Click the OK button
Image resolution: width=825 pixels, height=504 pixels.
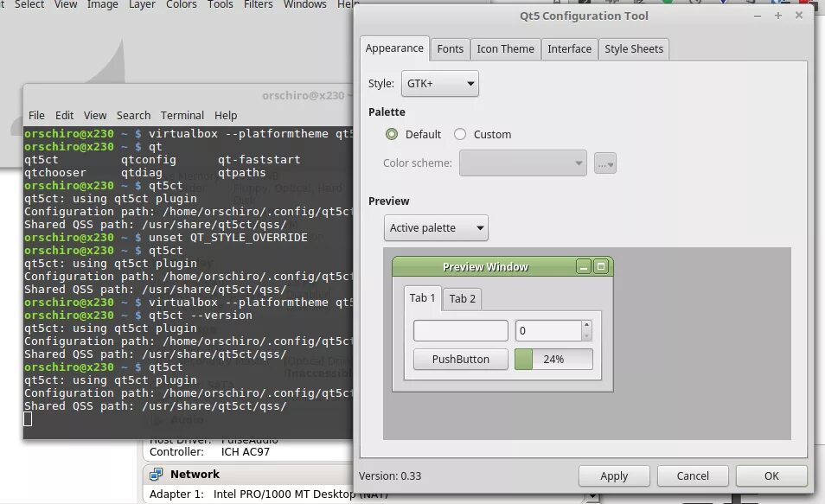[771, 476]
